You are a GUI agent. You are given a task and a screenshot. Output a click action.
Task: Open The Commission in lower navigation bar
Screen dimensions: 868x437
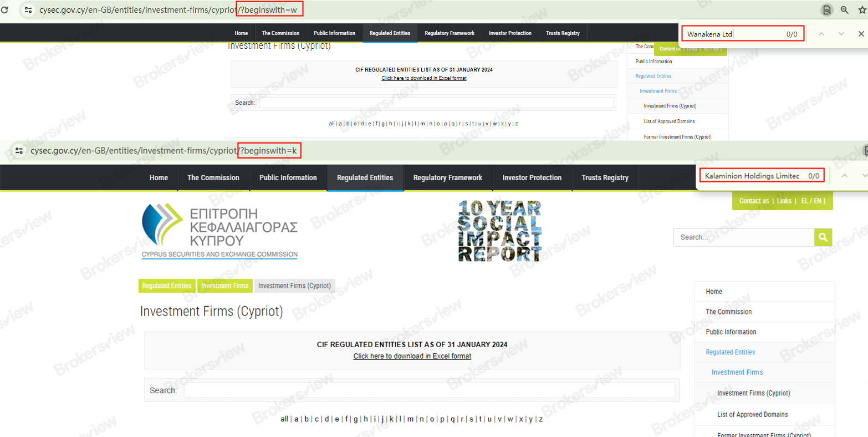[213, 178]
